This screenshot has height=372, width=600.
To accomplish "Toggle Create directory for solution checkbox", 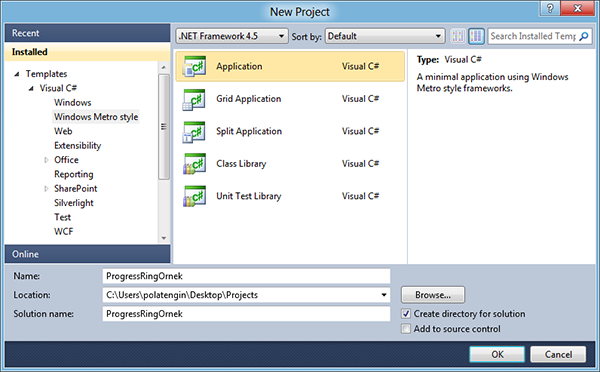I will (x=406, y=314).
